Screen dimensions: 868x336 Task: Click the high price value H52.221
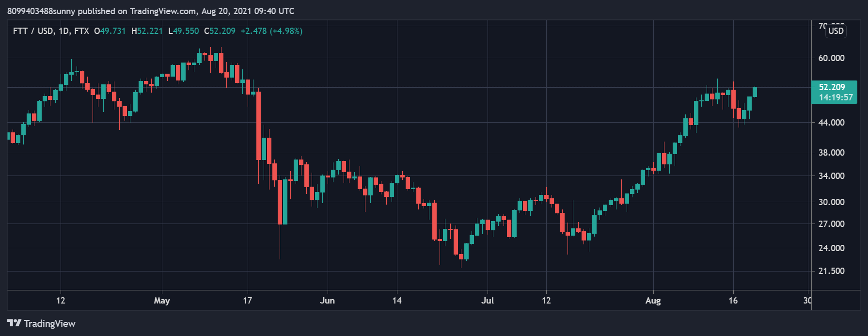pyautogui.click(x=147, y=31)
